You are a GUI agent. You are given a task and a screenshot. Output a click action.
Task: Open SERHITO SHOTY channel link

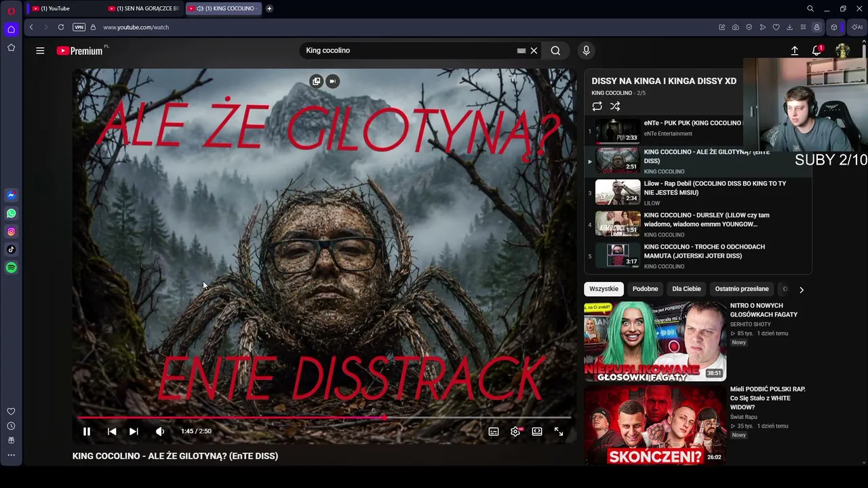[751, 324]
